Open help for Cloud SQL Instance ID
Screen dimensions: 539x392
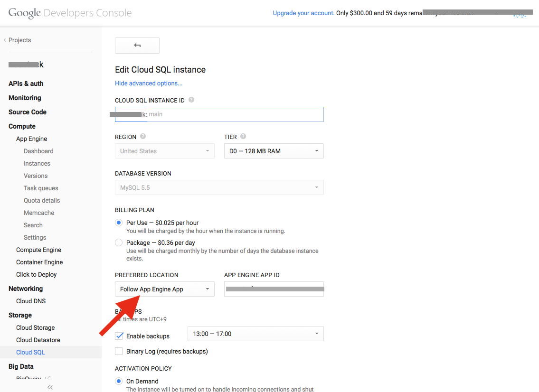[x=191, y=100]
